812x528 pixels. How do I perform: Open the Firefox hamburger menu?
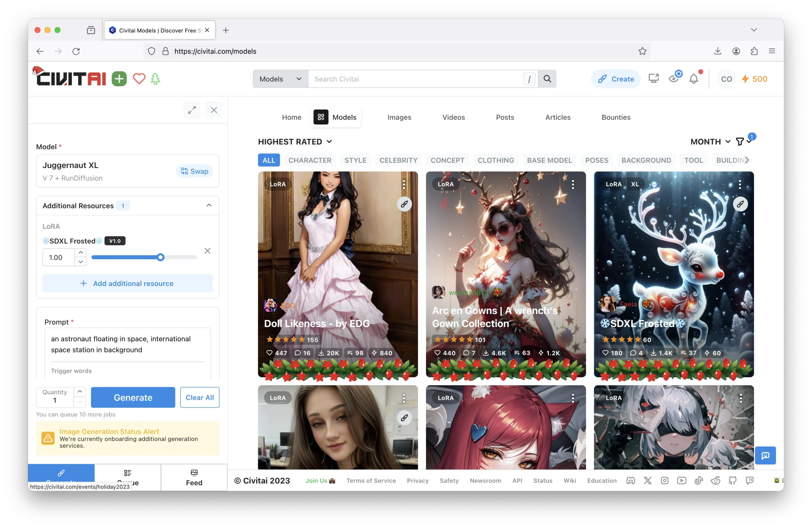coord(772,51)
